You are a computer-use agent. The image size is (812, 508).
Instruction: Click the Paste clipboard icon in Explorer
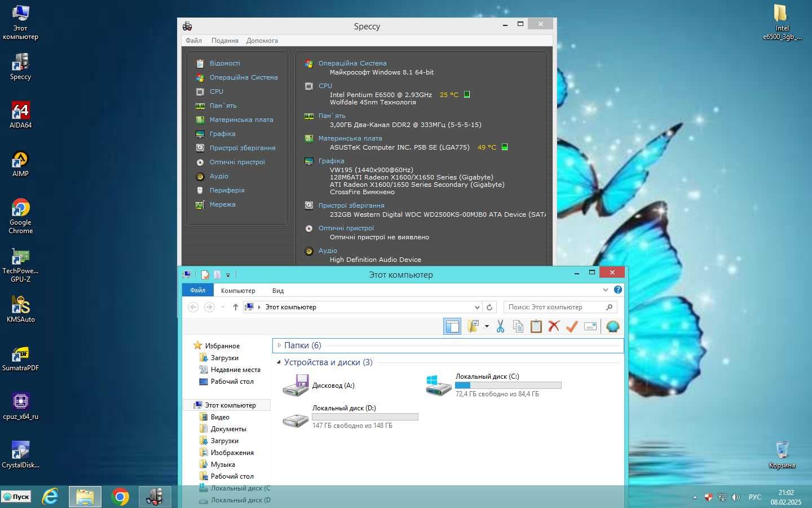(x=536, y=326)
